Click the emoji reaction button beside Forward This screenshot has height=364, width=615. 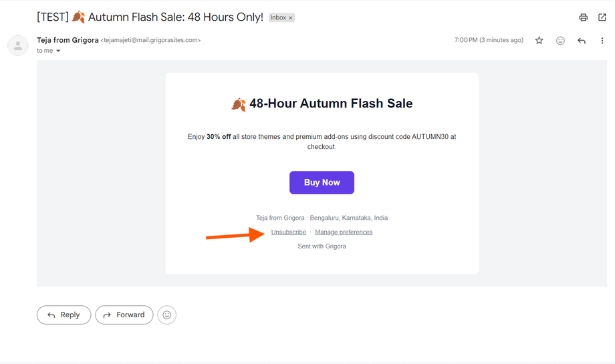(166, 315)
